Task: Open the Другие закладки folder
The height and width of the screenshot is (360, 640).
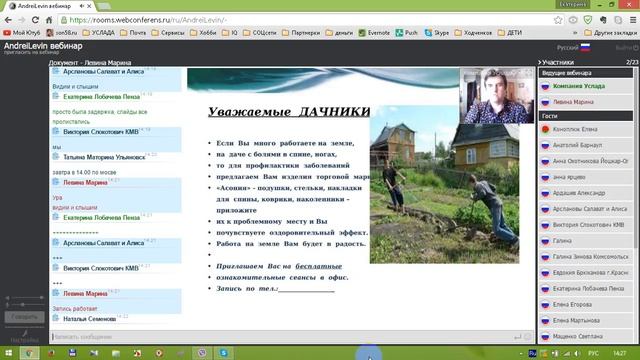Action: (x=610, y=33)
